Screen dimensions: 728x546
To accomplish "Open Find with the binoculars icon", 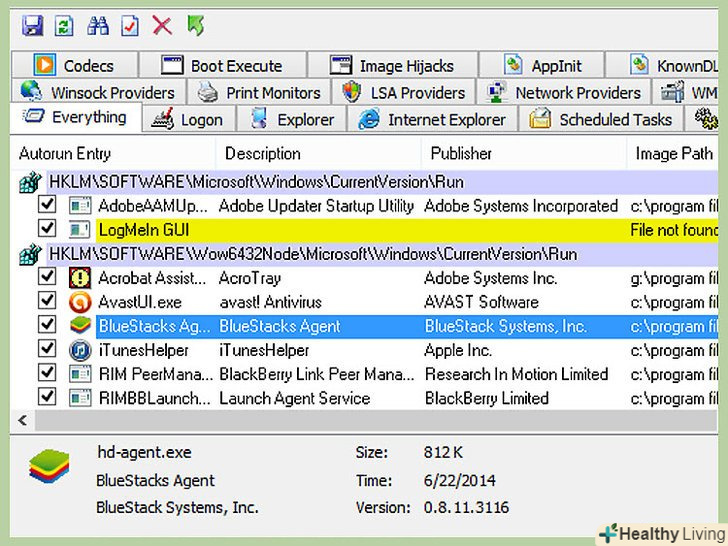I will click(x=98, y=26).
